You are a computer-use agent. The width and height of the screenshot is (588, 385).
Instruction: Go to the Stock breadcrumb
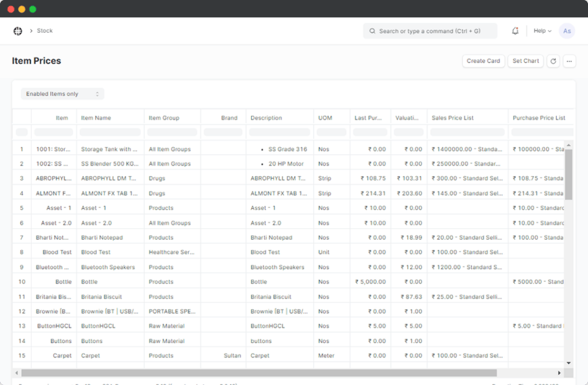45,31
